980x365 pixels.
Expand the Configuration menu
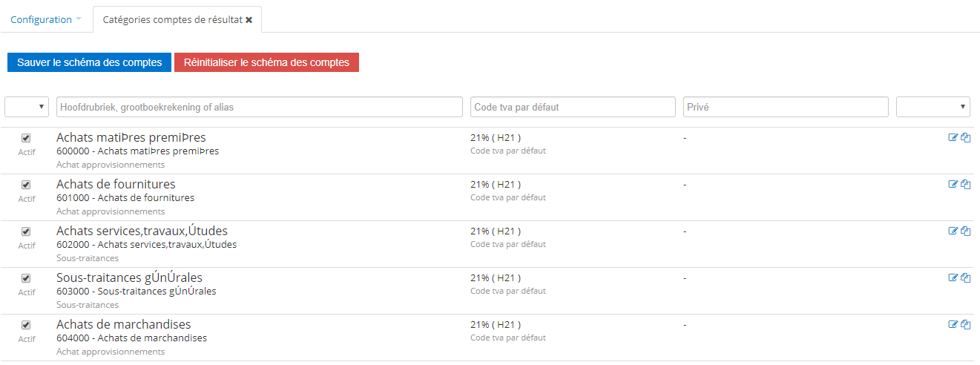tap(46, 19)
